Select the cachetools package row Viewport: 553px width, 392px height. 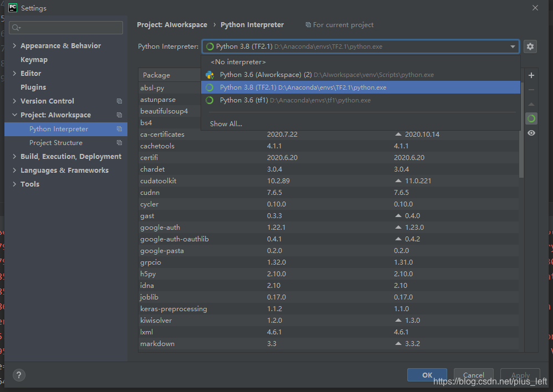click(329, 146)
